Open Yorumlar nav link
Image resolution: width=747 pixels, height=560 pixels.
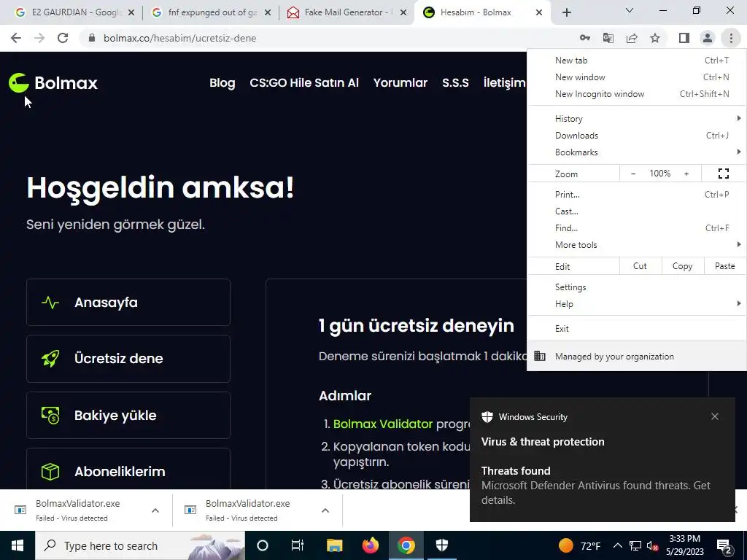point(400,83)
